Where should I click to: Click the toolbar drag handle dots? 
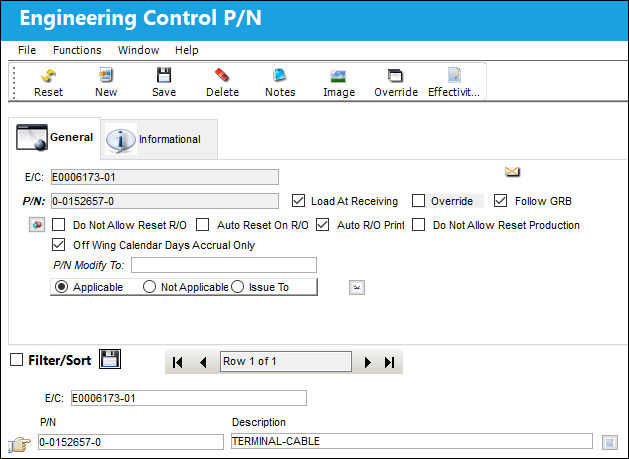14,83
